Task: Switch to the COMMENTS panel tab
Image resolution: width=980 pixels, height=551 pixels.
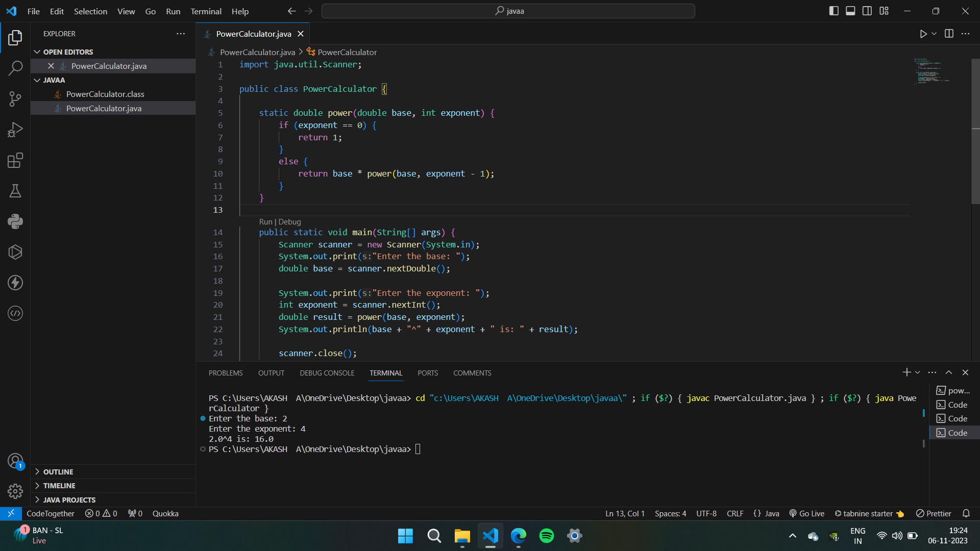Action: click(472, 373)
